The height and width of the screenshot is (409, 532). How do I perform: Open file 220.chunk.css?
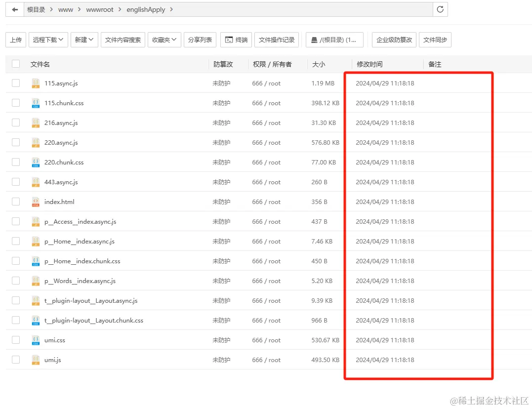click(x=64, y=162)
